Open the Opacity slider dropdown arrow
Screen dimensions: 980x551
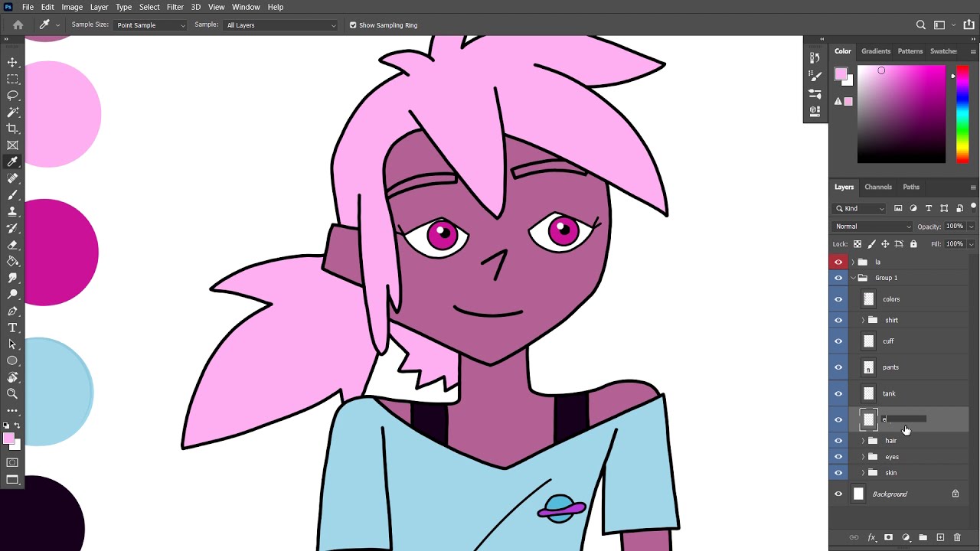[972, 227]
